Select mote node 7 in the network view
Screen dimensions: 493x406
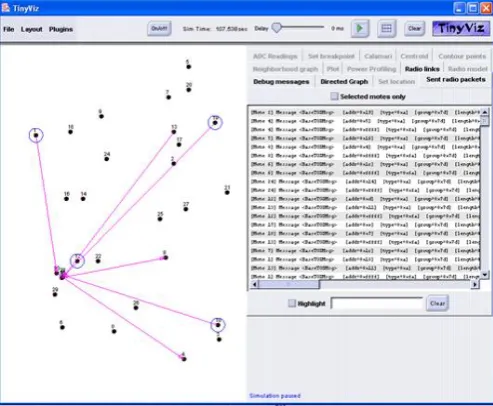pyautogui.click(x=169, y=97)
